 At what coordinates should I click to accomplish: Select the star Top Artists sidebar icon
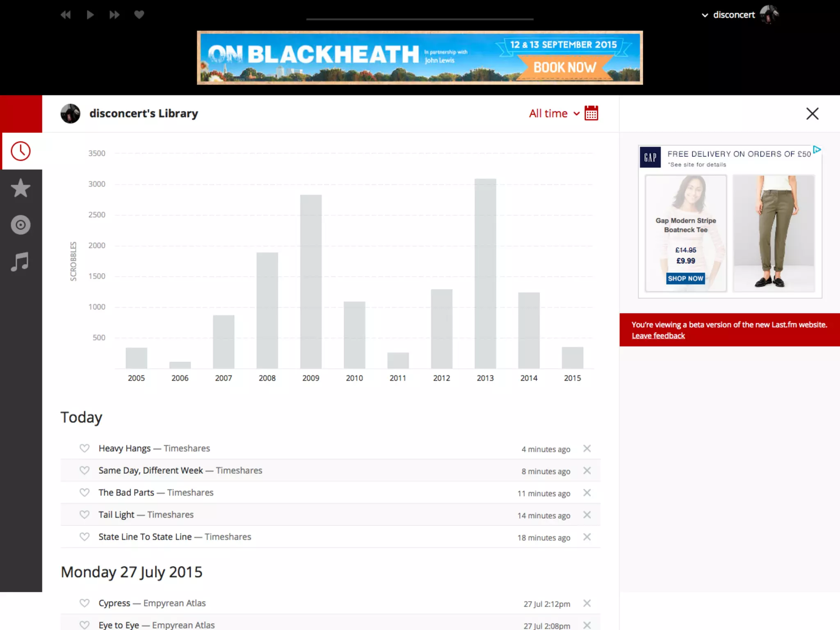(x=21, y=188)
